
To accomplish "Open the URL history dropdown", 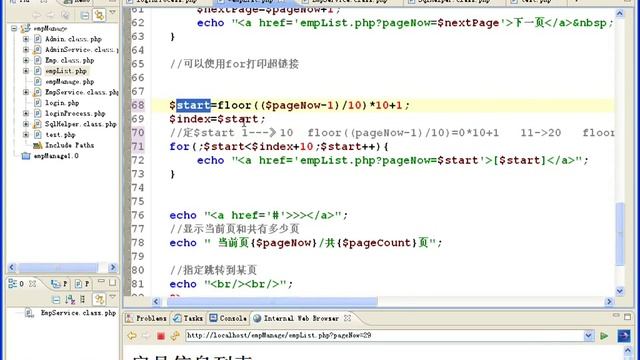I will (589, 336).
